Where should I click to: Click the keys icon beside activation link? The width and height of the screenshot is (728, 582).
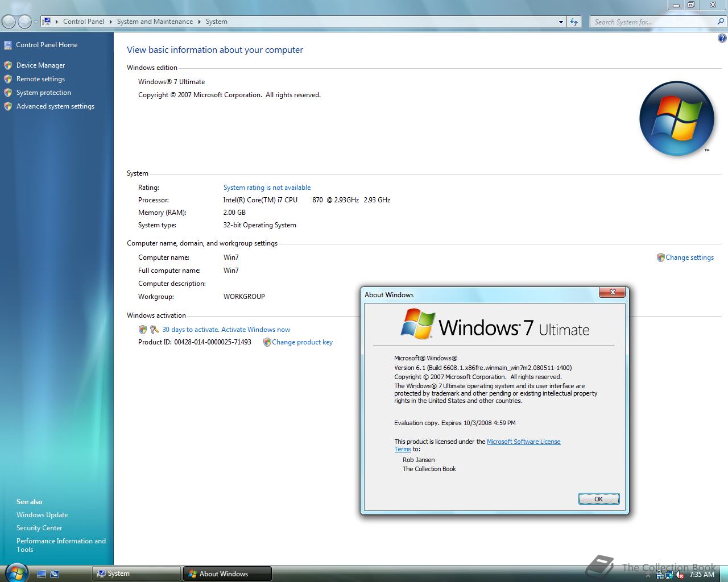[154, 330]
